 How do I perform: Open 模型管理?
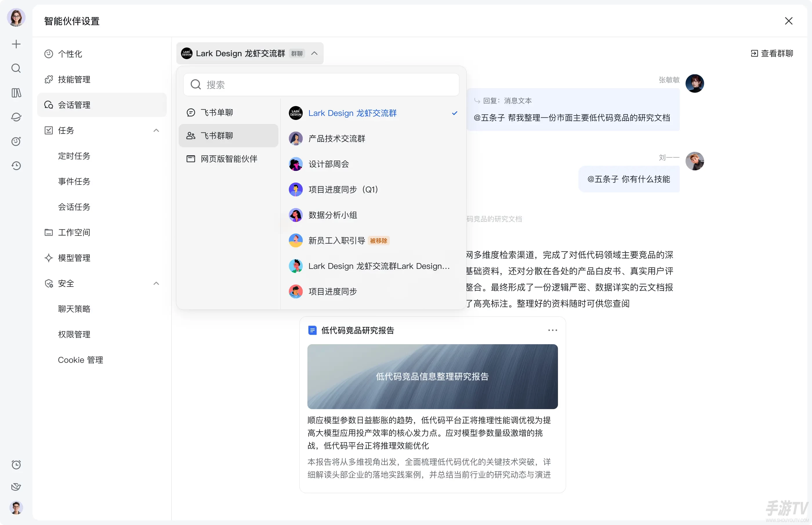tap(102, 258)
